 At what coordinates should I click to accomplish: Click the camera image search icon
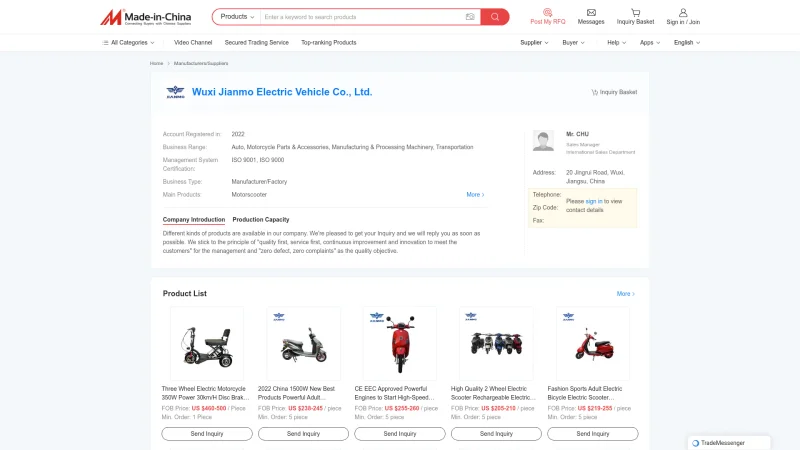[x=470, y=17]
